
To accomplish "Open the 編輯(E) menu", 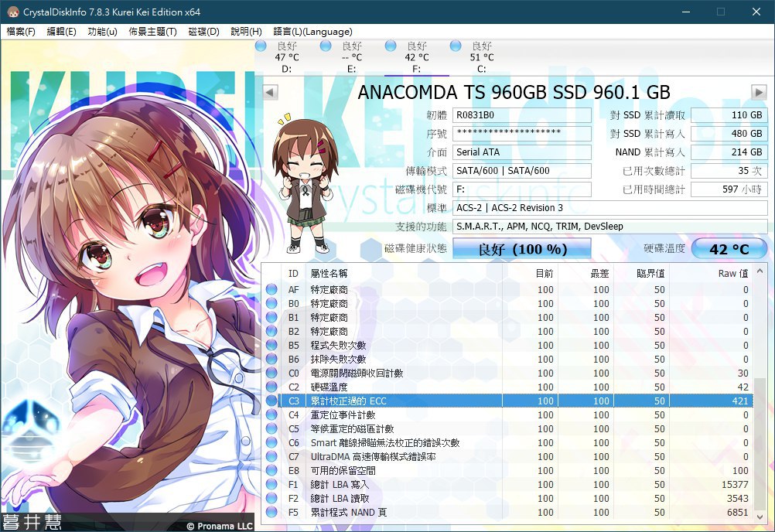I will click(x=61, y=32).
